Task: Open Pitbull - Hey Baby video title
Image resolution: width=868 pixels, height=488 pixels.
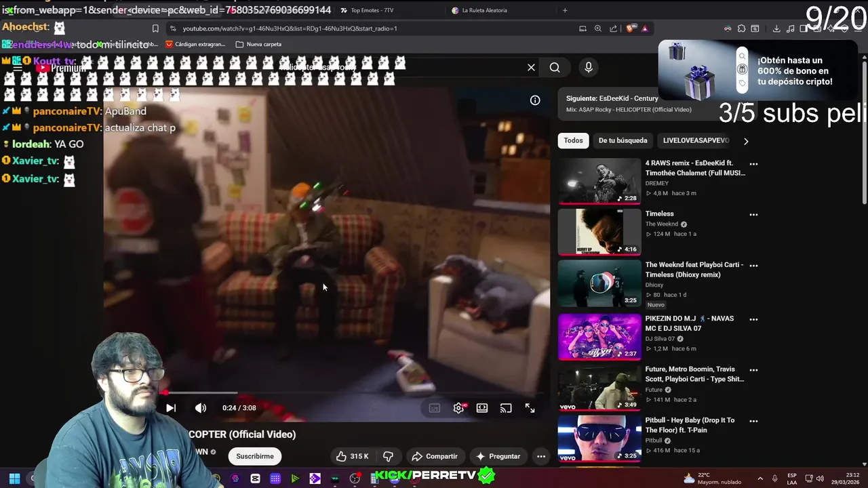Action: coord(690,425)
